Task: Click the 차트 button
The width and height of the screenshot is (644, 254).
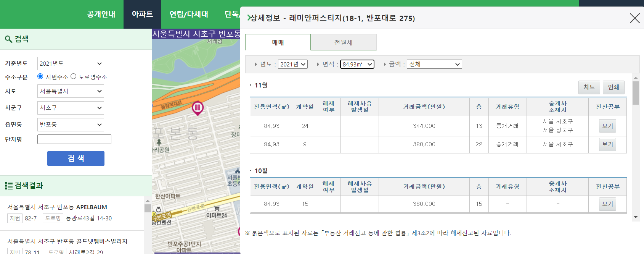Action: coord(589,87)
